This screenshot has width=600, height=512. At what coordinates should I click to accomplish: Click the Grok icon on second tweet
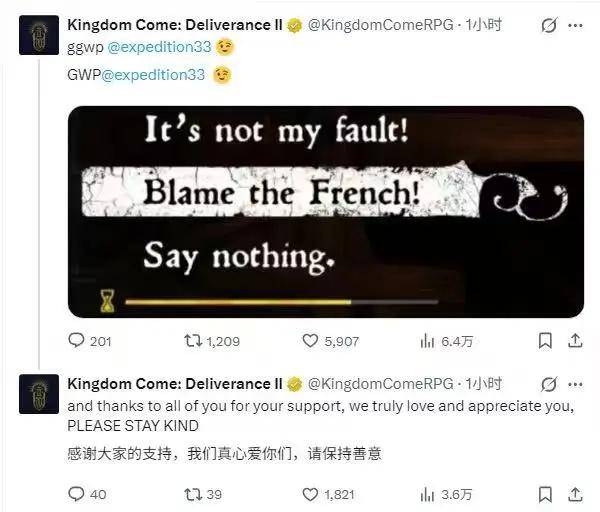tap(549, 384)
